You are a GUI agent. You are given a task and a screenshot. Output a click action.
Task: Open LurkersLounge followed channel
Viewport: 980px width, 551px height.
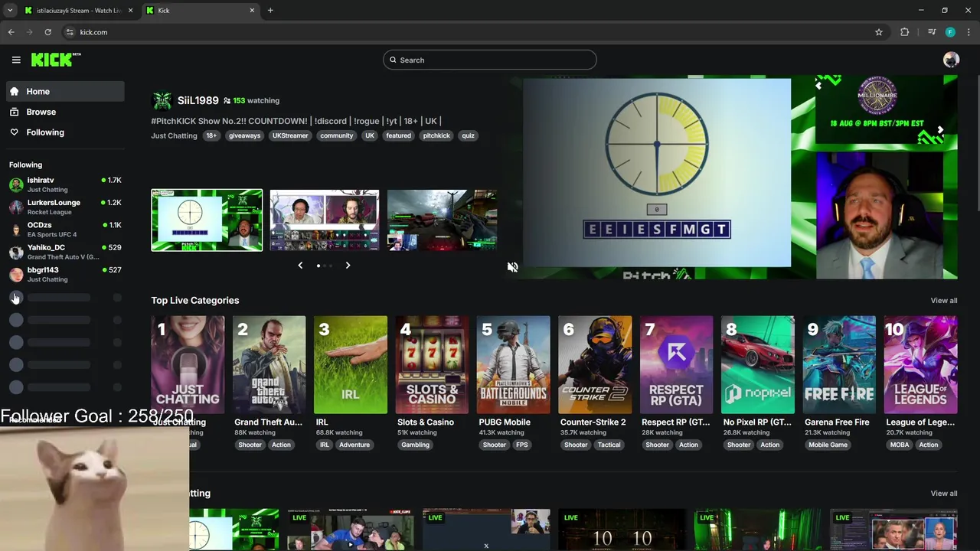click(65, 207)
